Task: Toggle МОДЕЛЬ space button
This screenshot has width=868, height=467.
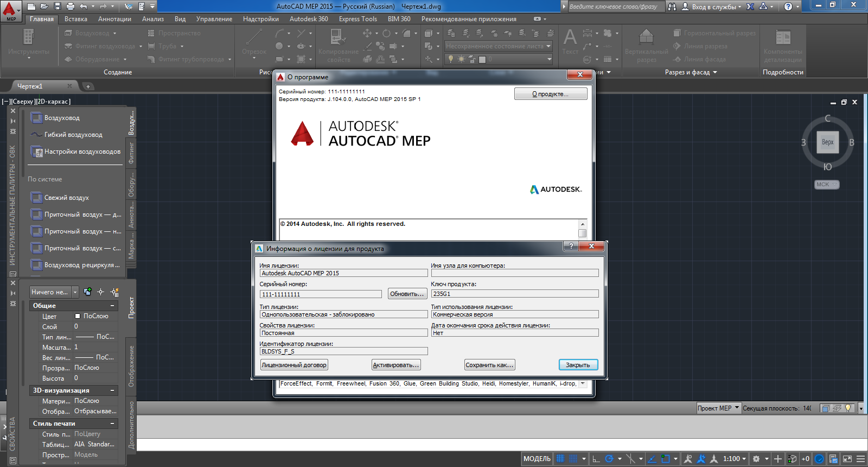Action: point(537,459)
